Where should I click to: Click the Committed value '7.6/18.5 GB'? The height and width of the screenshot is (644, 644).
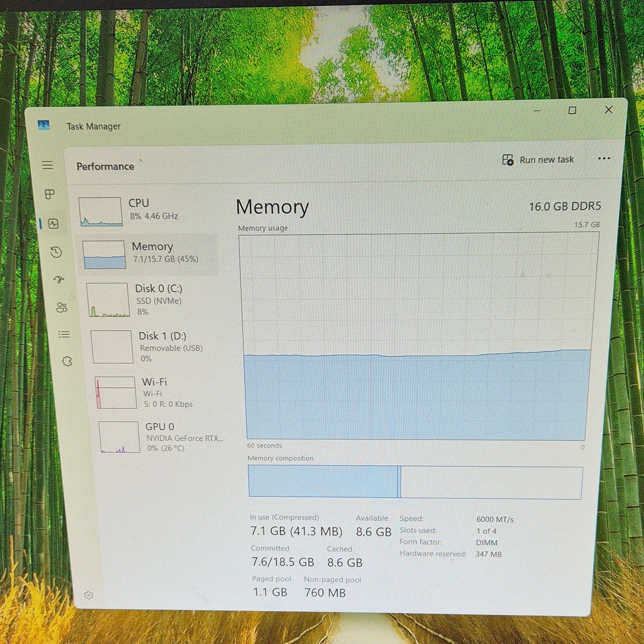click(x=283, y=562)
